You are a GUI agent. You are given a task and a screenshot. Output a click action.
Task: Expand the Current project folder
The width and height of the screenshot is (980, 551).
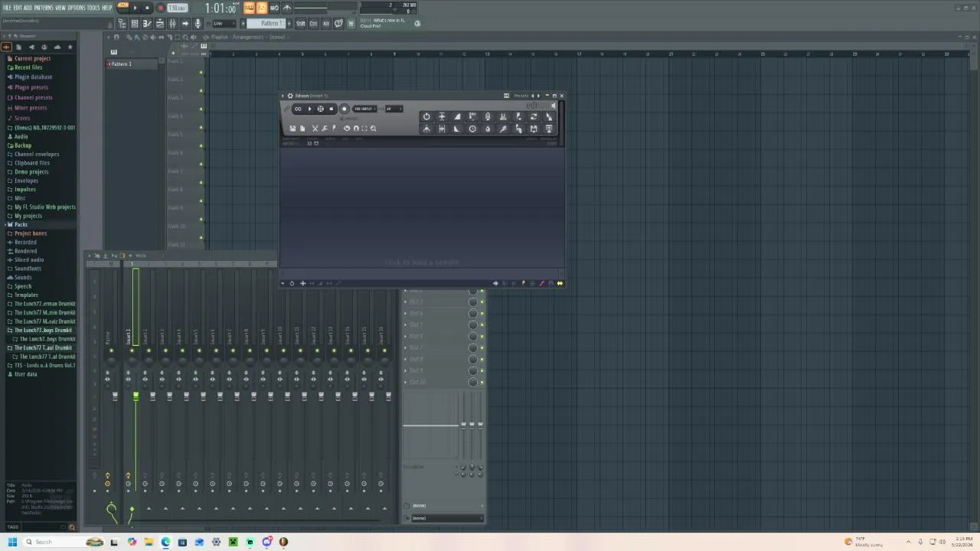pos(32,58)
